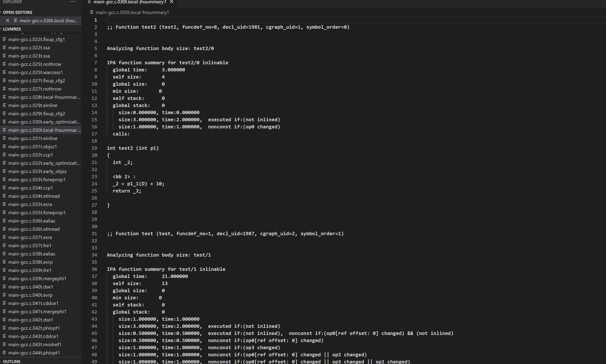Select the open editor entry main-gcc.c.030t.local-fnsu...
The width and height of the screenshot is (606, 364).
tap(49, 21)
